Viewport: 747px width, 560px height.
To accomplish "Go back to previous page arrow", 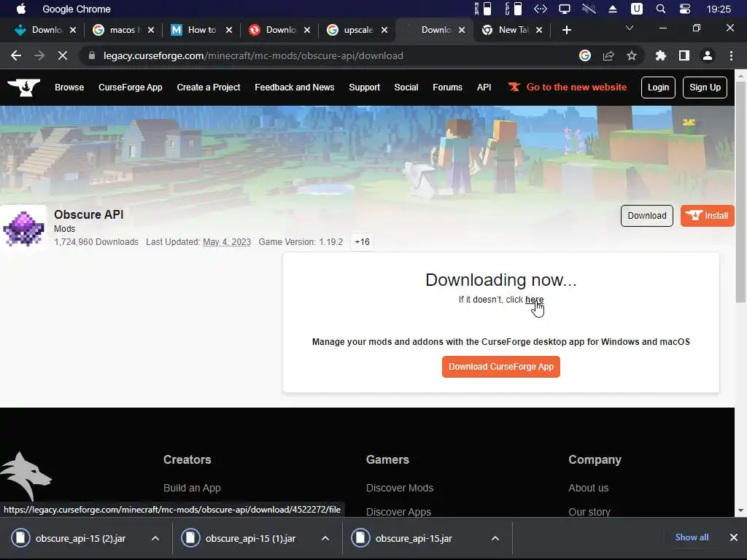I will click(x=16, y=55).
